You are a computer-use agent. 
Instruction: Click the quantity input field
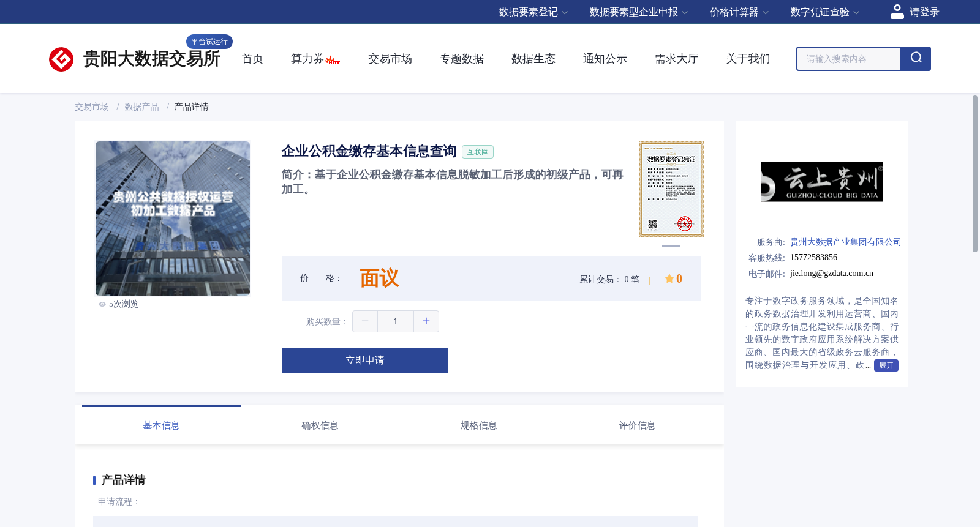coord(396,321)
